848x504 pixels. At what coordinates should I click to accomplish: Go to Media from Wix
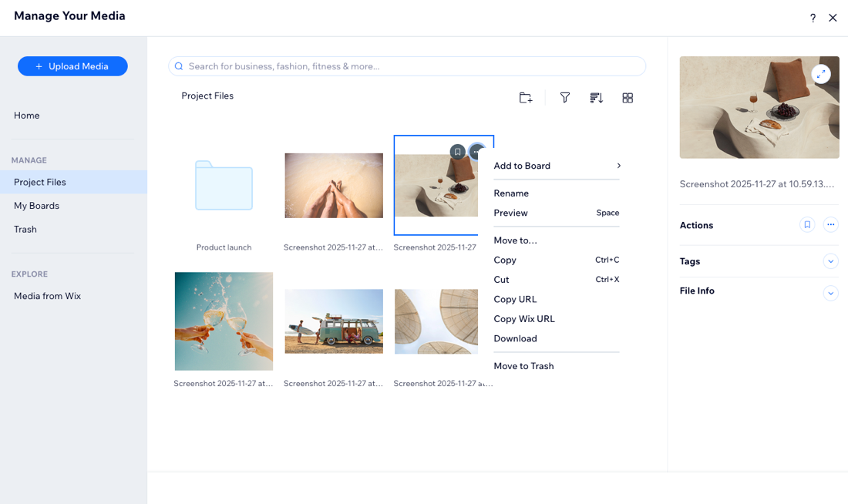coord(46,295)
